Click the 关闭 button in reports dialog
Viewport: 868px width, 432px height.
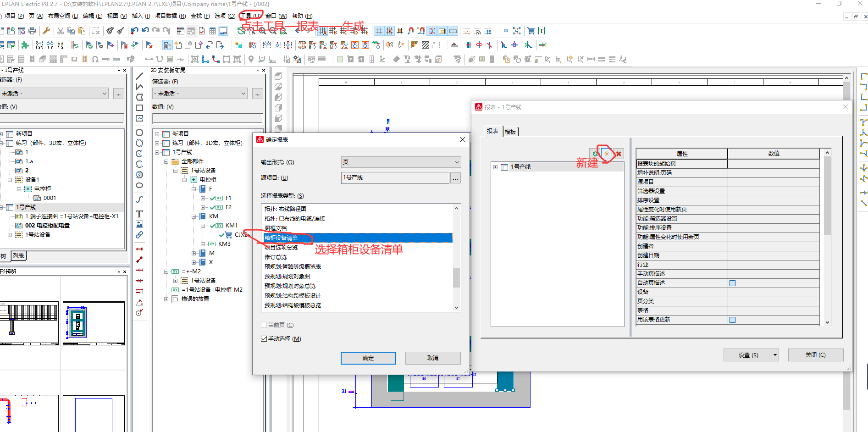[x=815, y=355]
